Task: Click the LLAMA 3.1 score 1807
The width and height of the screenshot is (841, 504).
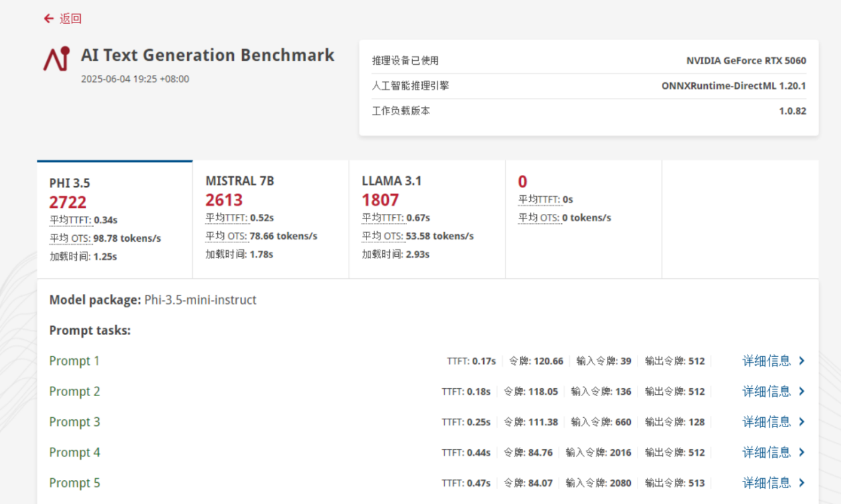Action: click(380, 200)
